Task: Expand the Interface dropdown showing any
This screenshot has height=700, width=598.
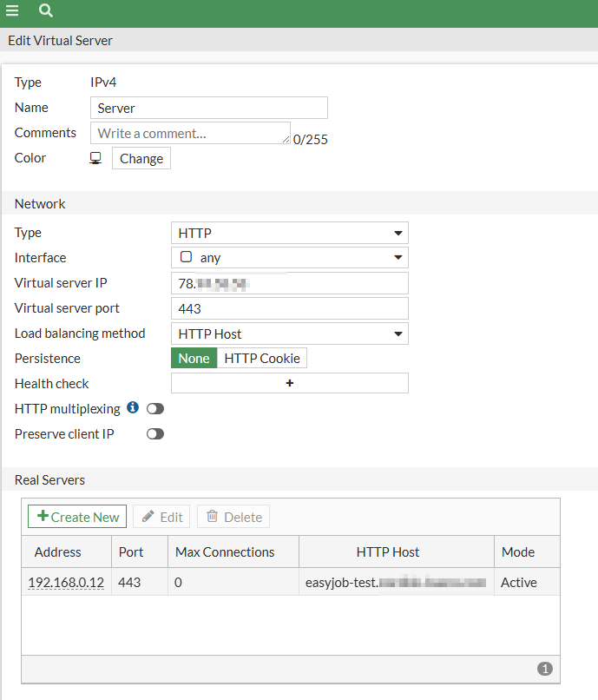Action: [289, 258]
